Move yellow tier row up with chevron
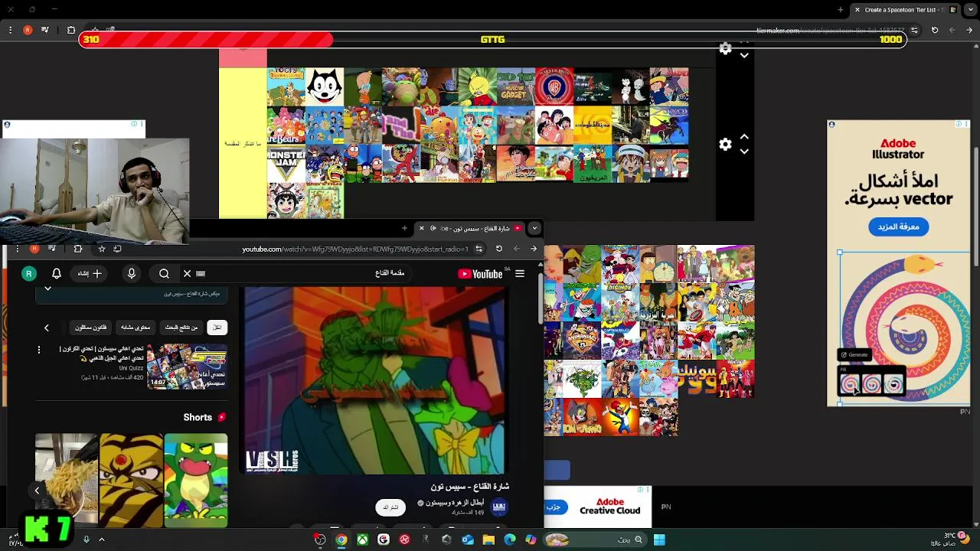 [x=744, y=136]
